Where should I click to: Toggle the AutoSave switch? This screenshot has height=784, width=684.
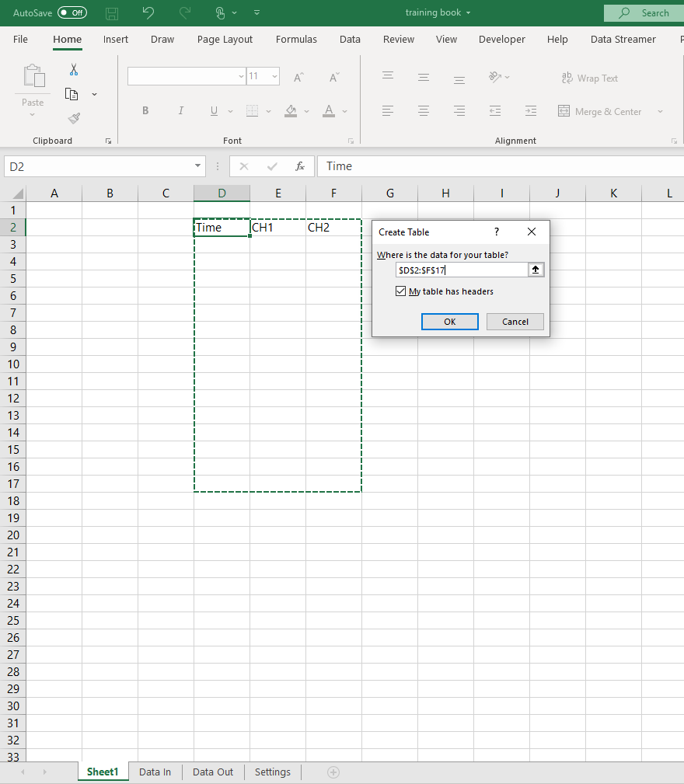(72, 12)
